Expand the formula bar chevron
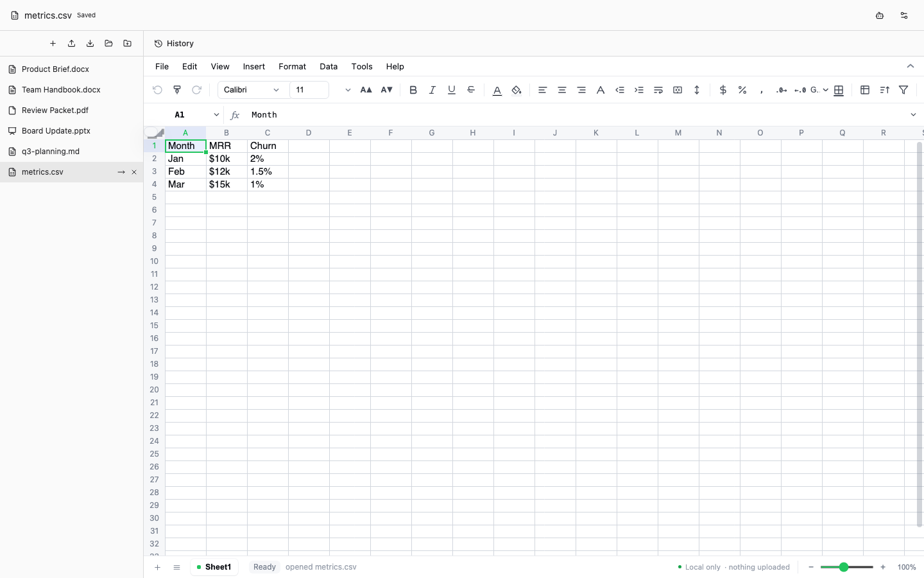 pyautogui.click(x=913, y=115)
